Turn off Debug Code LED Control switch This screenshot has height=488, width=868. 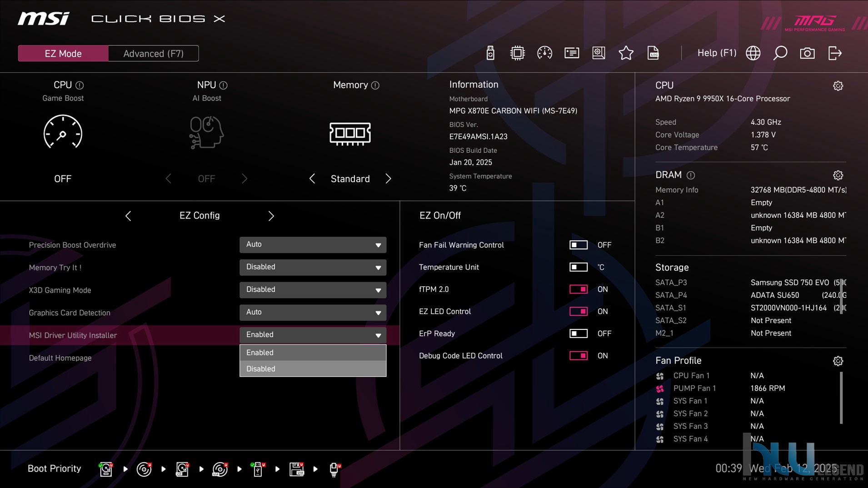[579, 356]
